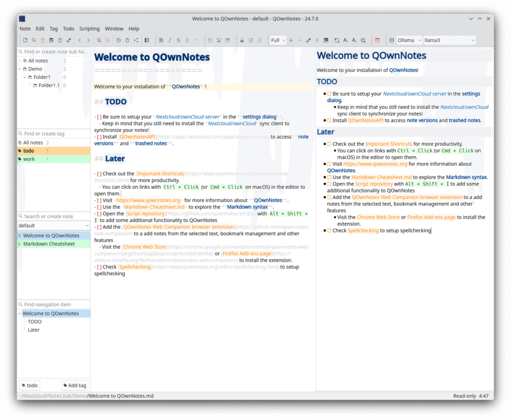Apply Italic formatting

169,40
